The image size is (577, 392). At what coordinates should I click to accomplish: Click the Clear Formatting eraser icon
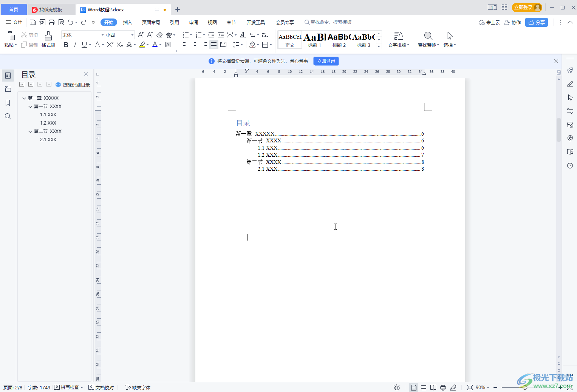pyautogui.click(x=159, y=35)
